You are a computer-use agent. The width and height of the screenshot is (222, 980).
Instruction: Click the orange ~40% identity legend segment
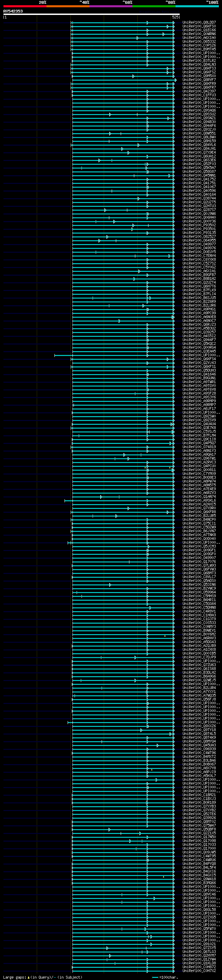(68, 6)
